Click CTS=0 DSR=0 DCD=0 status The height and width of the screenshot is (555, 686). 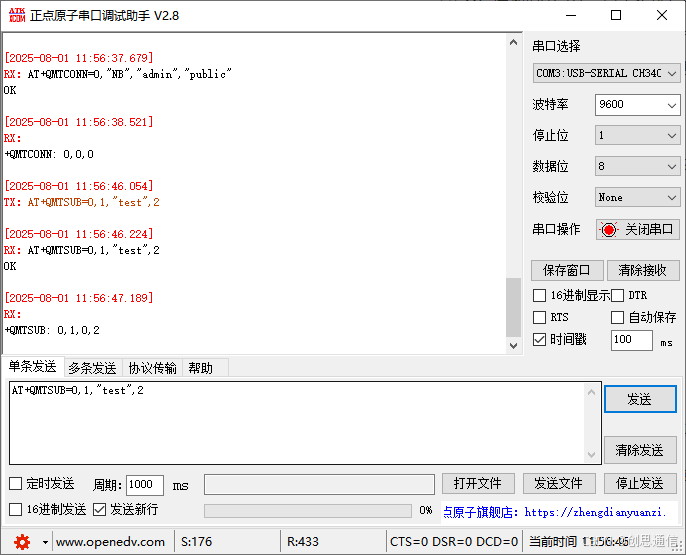454,542
